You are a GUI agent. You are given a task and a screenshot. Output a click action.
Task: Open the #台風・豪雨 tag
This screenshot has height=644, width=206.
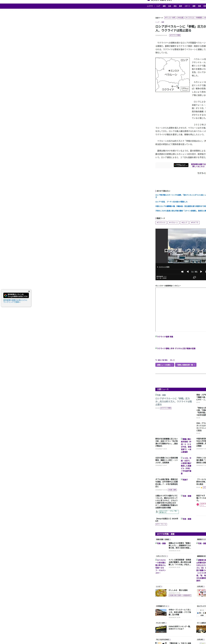pyautogui.click(x=172, y=490)
